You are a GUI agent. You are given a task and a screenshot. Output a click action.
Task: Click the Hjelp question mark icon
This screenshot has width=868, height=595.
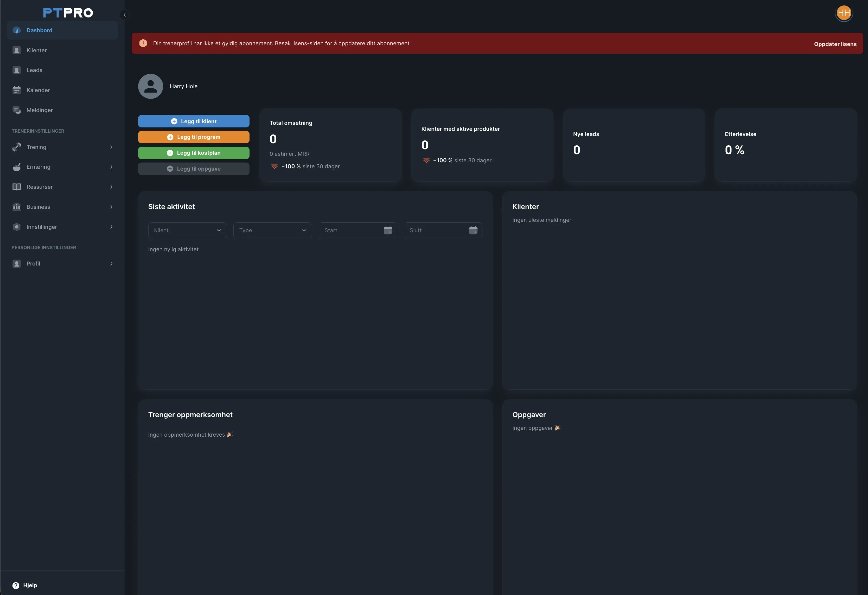pyautogui.click(x=16, y=585)
